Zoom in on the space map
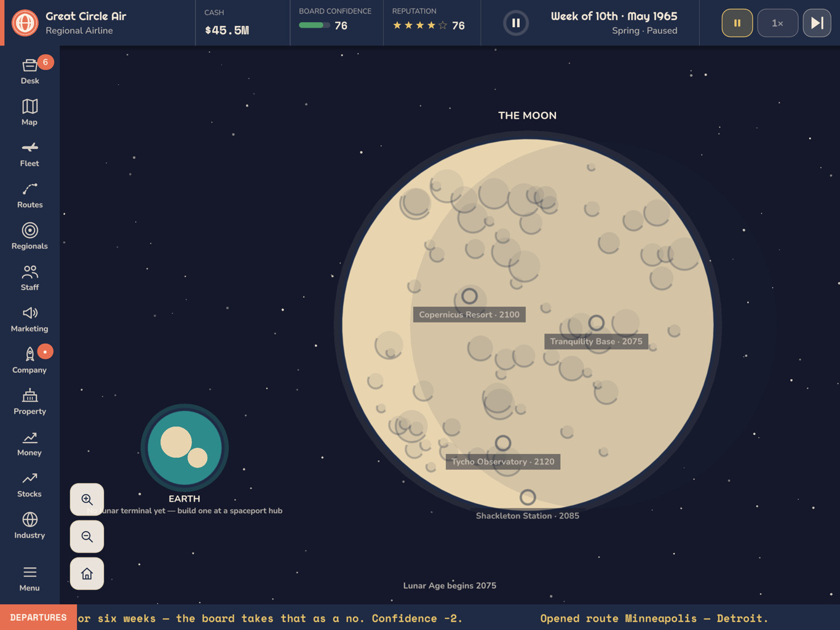The height and width of the screenshot is (630, 840). (87, 500)
